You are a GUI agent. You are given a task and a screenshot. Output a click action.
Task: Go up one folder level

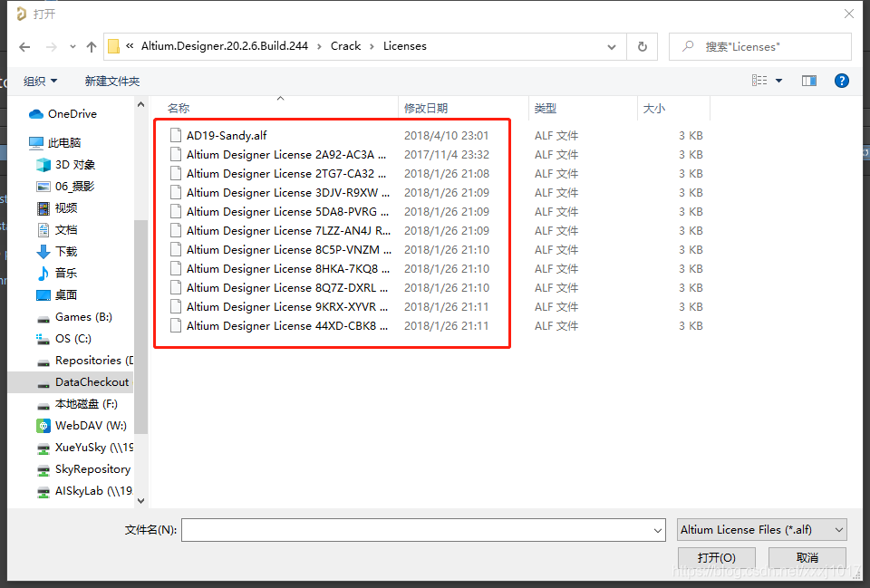coord(92,47)
